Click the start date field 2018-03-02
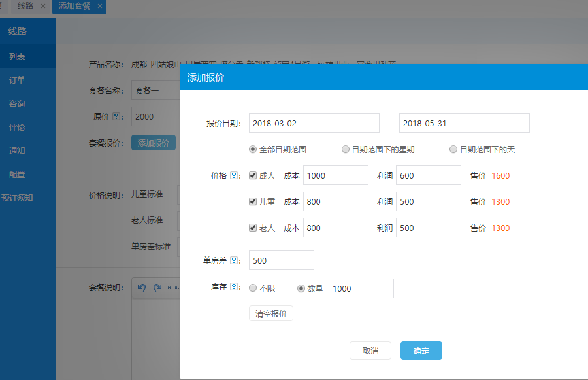 [314, 123]
